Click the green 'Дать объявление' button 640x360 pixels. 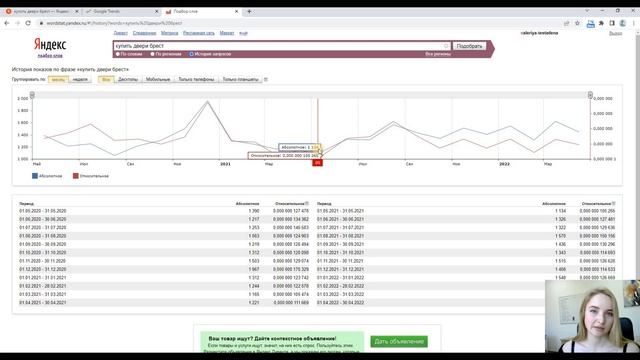(399, 341)
